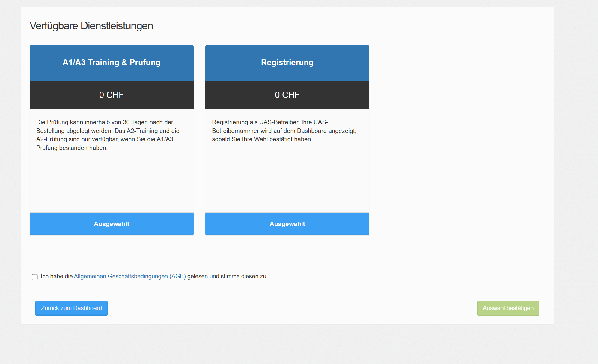This screenshot has height=364, width=598.
Task: Click the word Registrierung in the blue header
Action: coord(287,63)
